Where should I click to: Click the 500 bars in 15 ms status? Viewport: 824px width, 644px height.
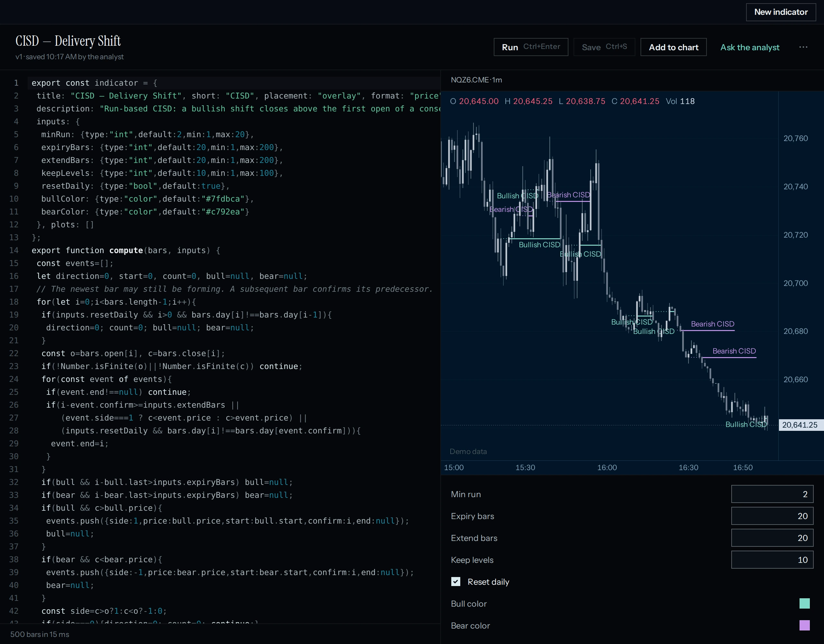[40, 634]
